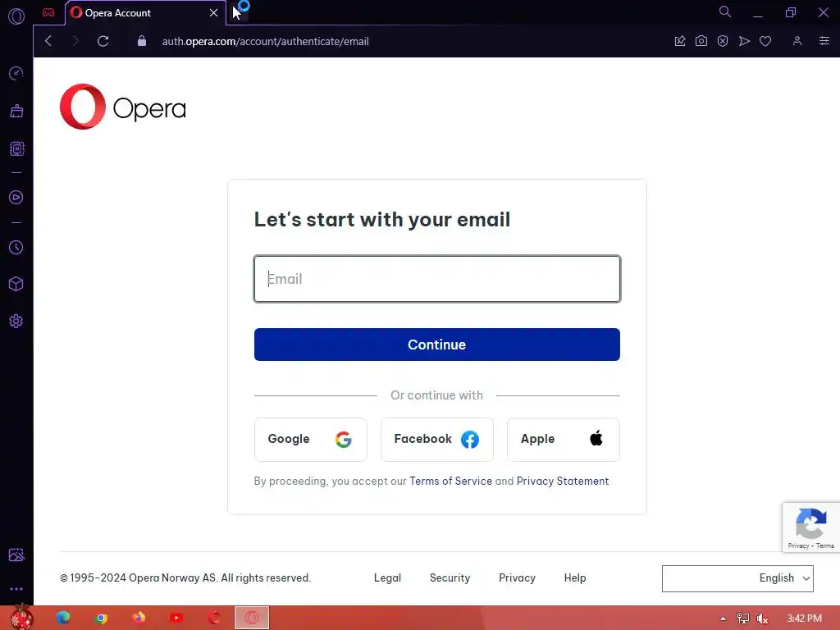Image resolution: width=840 pixels, height=630 pixels.
Task: Open Easy Setup sliders icon
Action: click(824, 41)
